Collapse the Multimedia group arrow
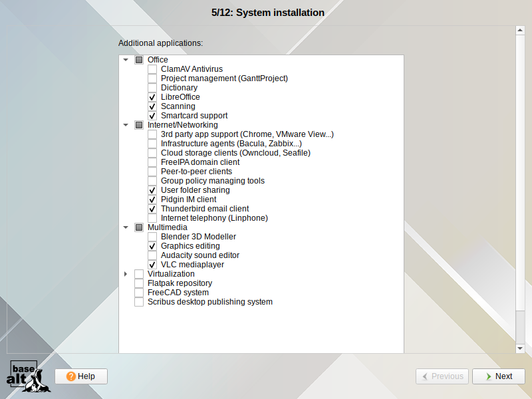Viewport: 532px width, 399px height. pyautogui.click(x=126, y=227)
